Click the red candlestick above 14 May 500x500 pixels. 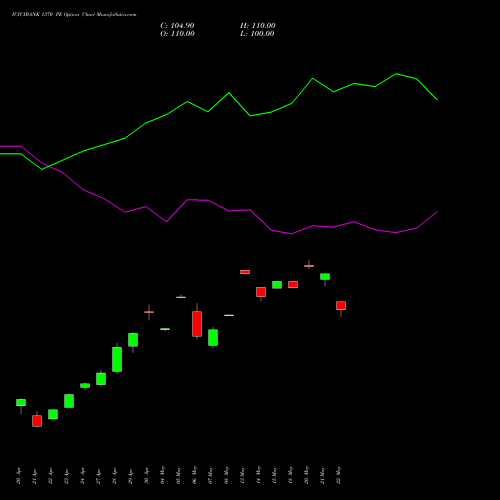click(261, 292)
